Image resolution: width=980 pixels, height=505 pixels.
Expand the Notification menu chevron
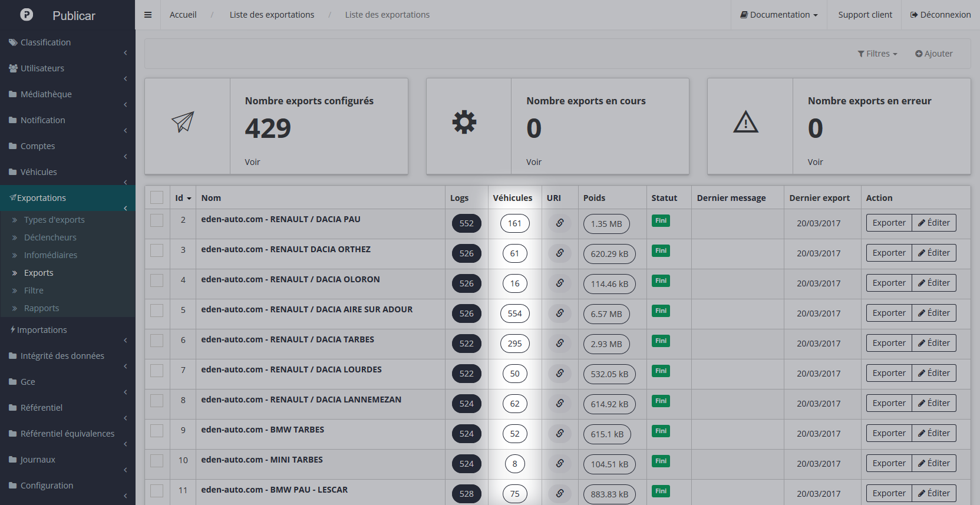(x=126, y=131)
